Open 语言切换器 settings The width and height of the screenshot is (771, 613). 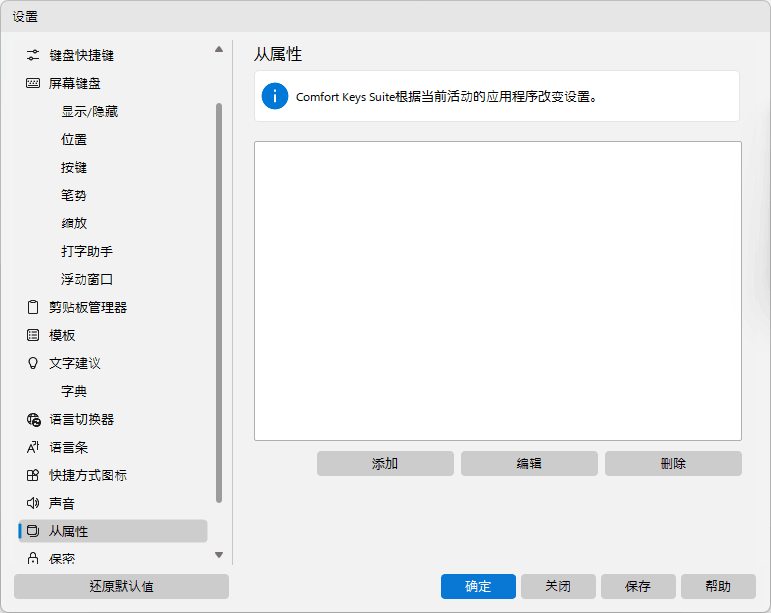(x=113, y=419)
